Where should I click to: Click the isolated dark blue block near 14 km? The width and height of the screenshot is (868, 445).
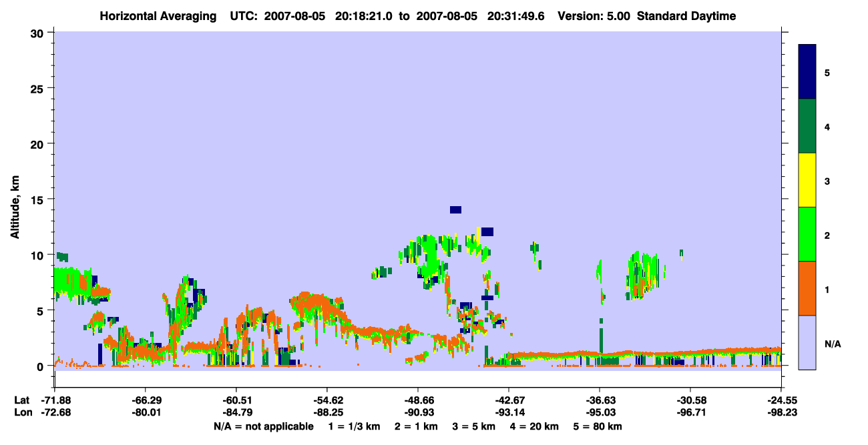pyautogui.click(x=455, y=209)
